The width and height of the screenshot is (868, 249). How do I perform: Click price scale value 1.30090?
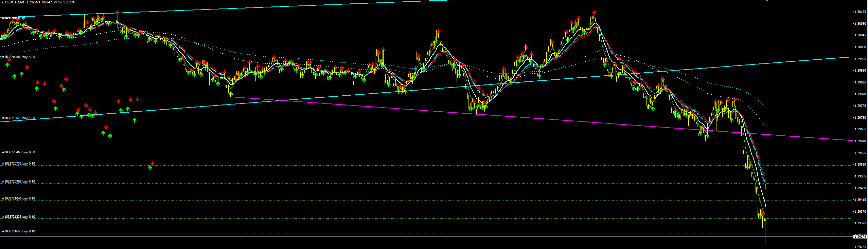(x=860, y=24)
